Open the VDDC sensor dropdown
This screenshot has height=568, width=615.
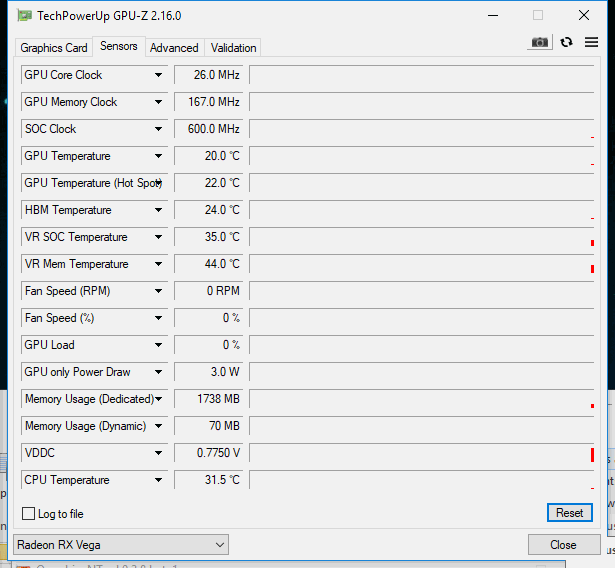point(158,453)
